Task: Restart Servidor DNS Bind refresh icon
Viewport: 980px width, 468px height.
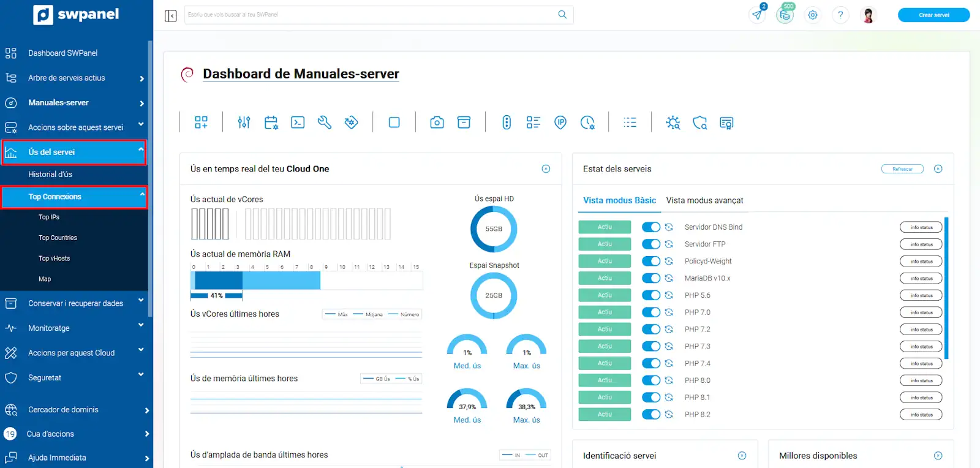Action: (x=669, y=227)
